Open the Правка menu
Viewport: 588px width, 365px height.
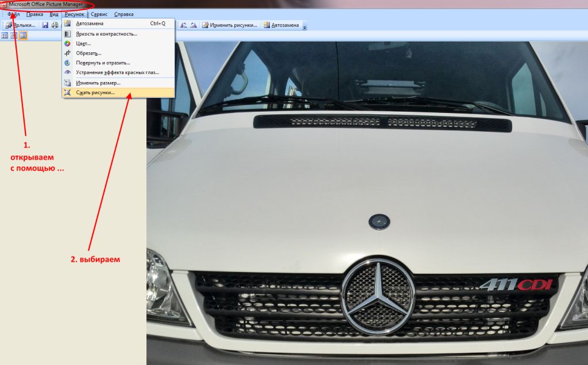(34, 14)
